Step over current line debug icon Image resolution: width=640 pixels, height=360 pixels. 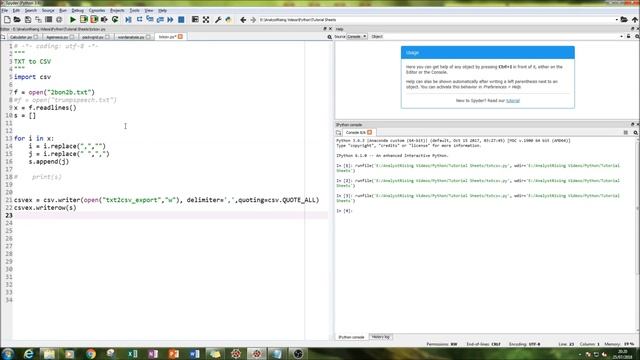[x=139, y=20]
